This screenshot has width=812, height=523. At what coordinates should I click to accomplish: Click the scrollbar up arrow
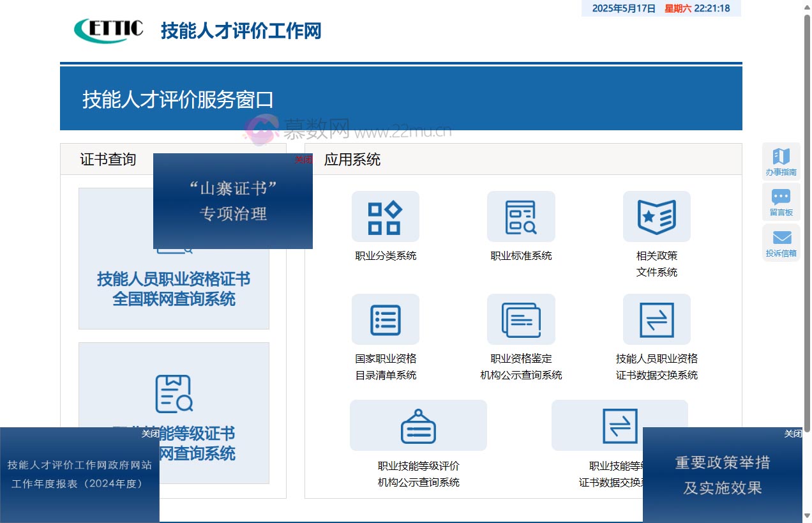pos(806,6)
